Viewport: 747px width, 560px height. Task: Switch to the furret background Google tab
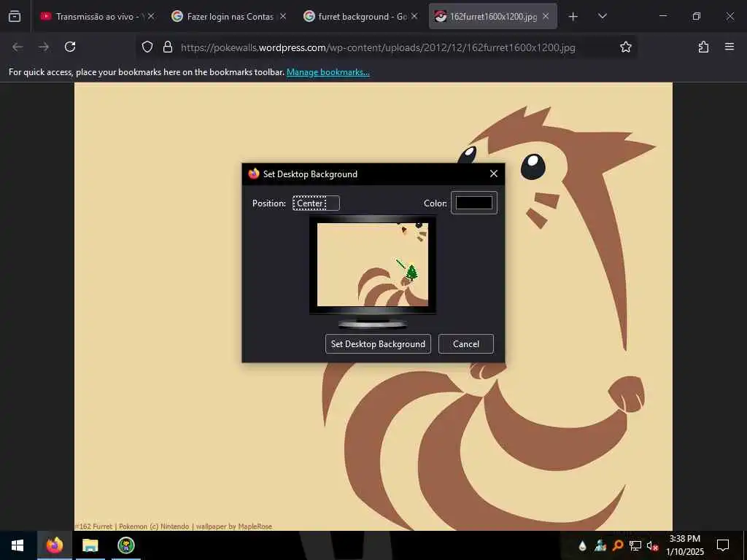point(360,16)
